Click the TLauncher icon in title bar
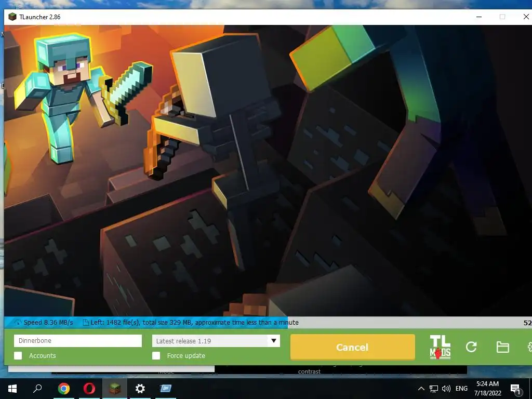Viewport: 532px width, 399px height. [12, 17]
